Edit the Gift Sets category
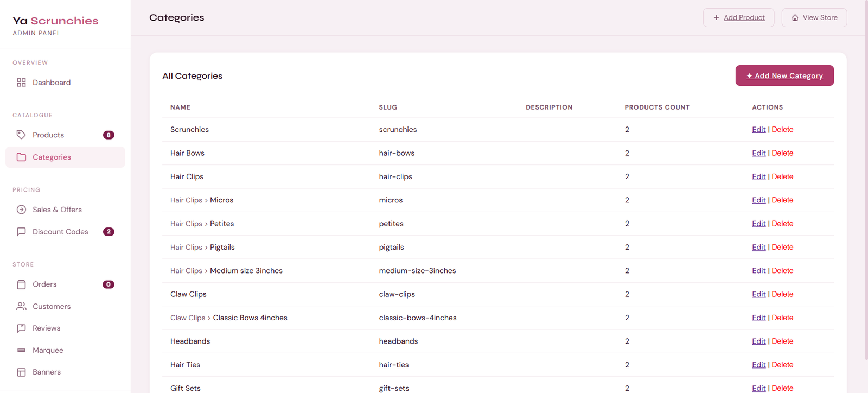This screenshot has height=393, width=868. point(758,388)
